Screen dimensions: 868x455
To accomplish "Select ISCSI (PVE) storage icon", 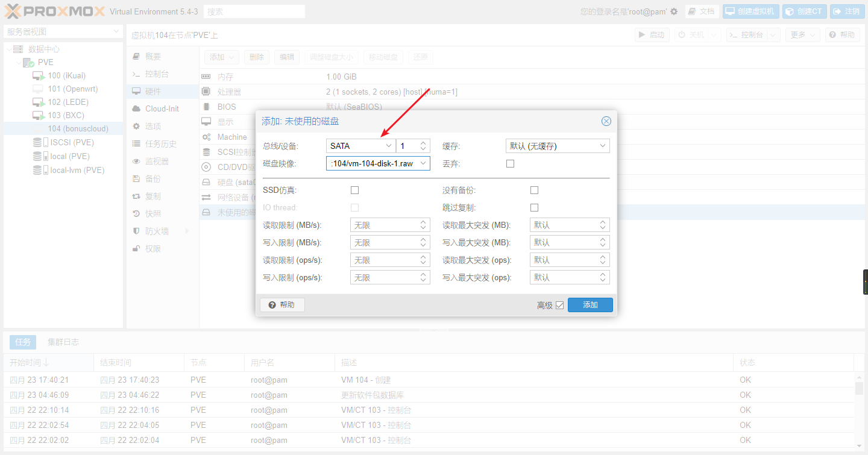I will coord(40,143).
